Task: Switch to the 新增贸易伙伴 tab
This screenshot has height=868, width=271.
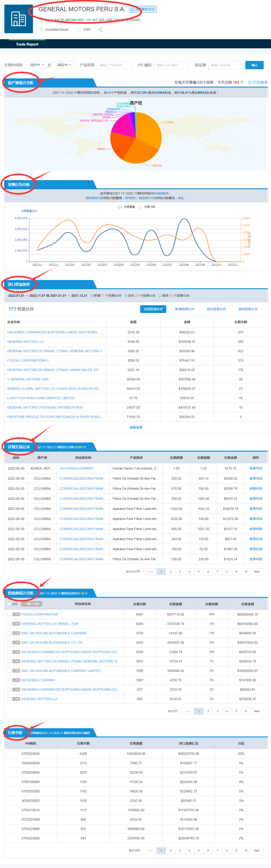Action: coord(184,309)
